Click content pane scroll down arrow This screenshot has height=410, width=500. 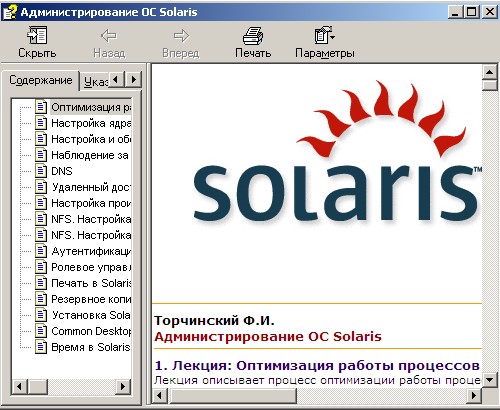[x=490, y=380]
